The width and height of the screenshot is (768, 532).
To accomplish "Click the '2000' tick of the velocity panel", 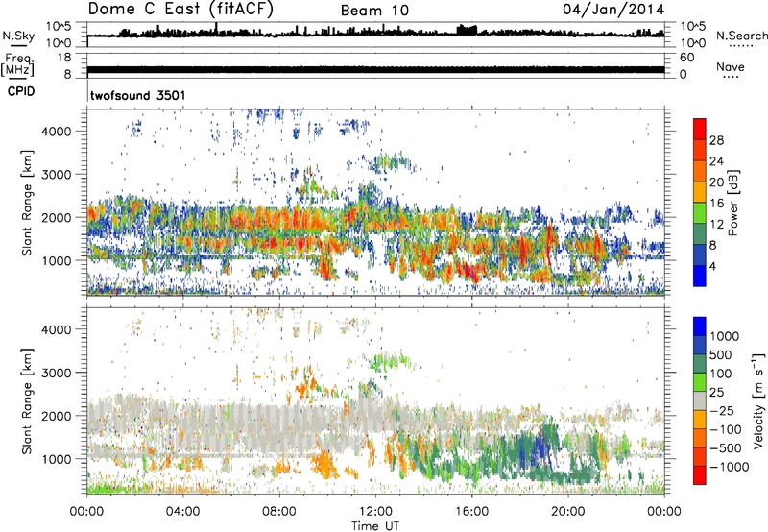I will pyautogui.click(x=56, y=416).
